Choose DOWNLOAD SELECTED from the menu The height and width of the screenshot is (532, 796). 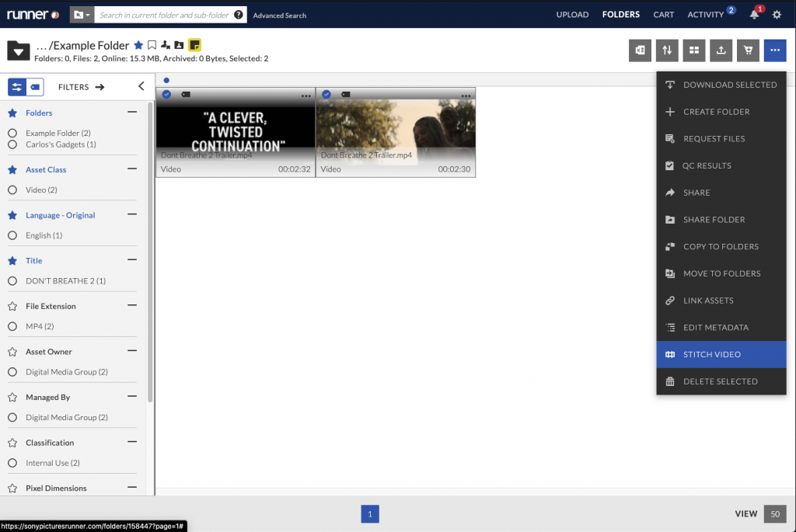(721, 85)
